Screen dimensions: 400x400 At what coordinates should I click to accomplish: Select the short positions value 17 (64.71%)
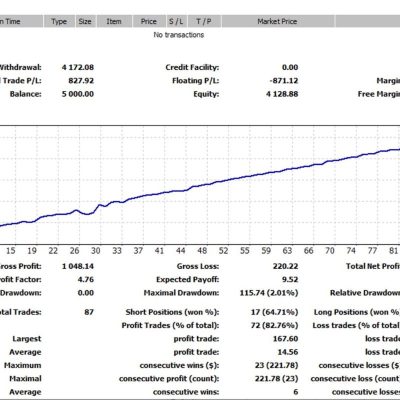click(x=274, y=312)
